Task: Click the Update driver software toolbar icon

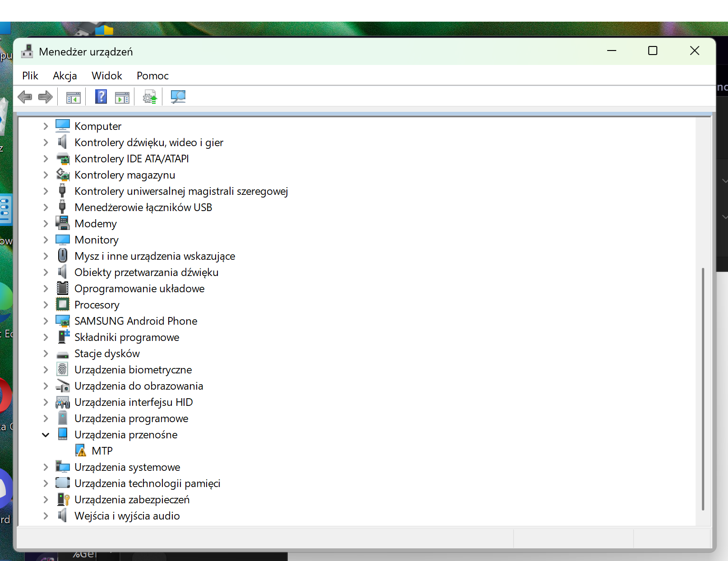Action: [x=149, y=97]
